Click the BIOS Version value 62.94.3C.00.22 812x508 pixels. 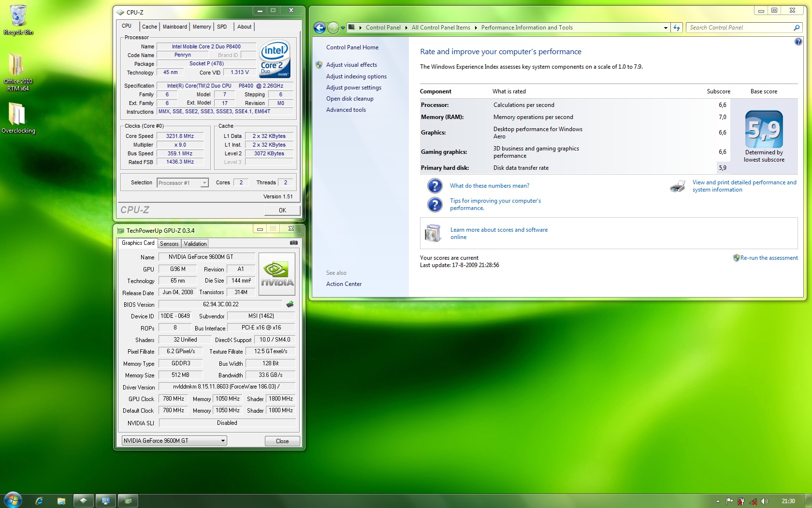(x=220, y=304)
